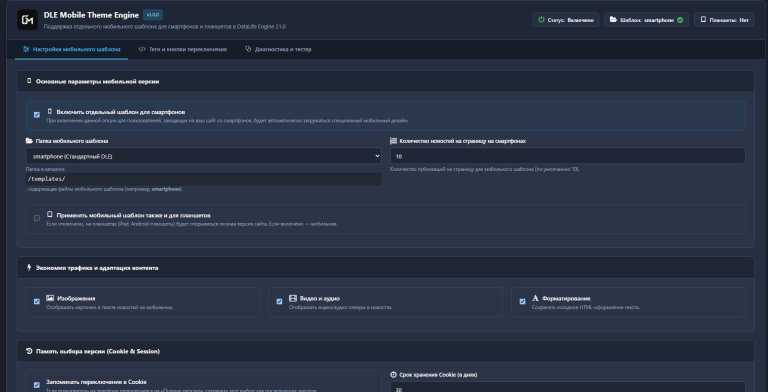Image resolution: width=768 pixels, height=392 pixels.
Task: Click the basic mobile version parameters heading
Action: [x=97, y=81]
